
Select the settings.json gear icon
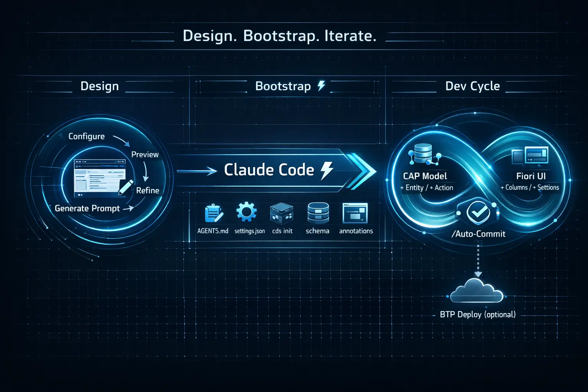pos(247,212)
